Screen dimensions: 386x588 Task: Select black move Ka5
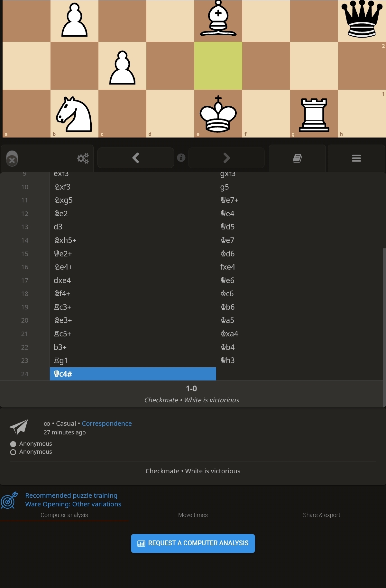(x=299, y=320)
